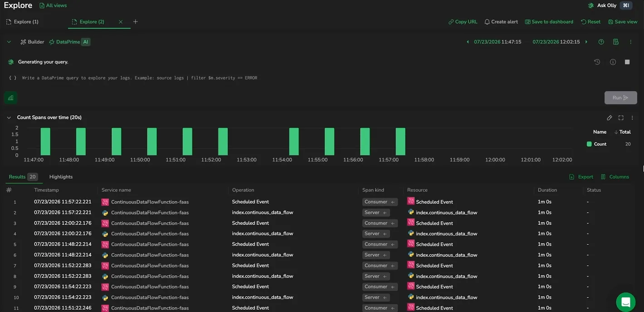Toggle the AI badge next to DataPrime
Image resolution: width=644 pixels, height=312 pixels.
(86, 42)
